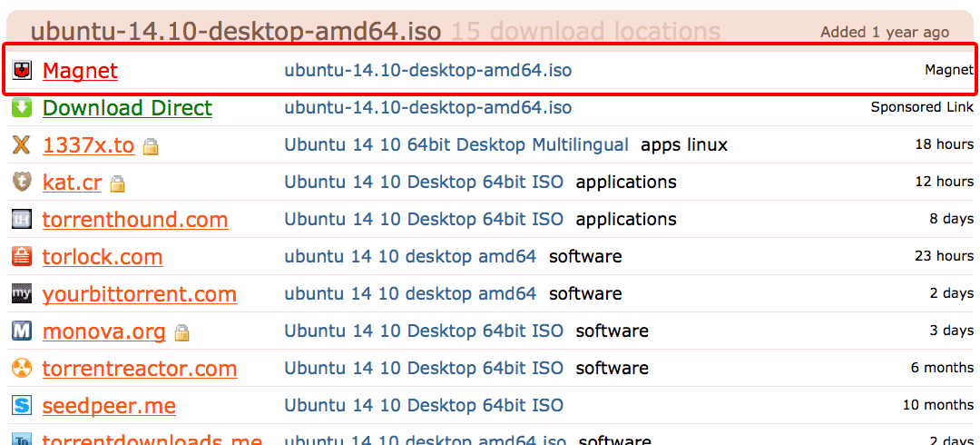This screenshot has height=445, width=980.
Task: Click 'Ubuntu 14 10 64bit Desktop Multilingual' title
Action: (x=456, y=145)
